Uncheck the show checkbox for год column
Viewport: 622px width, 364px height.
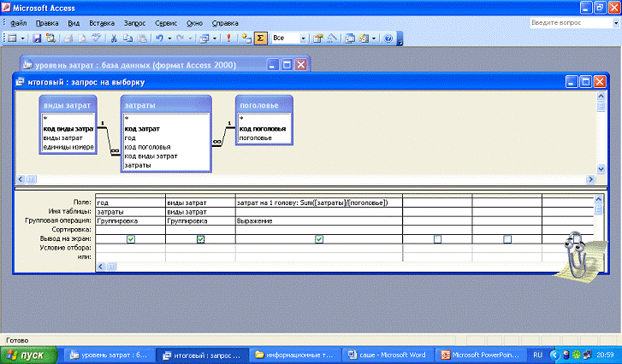click(x=130, y=239)
